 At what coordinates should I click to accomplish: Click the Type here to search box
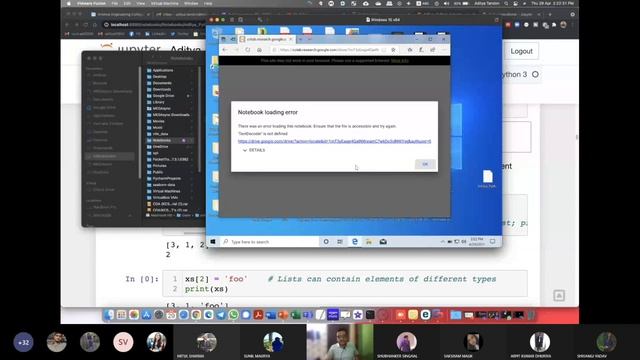click(x=269, y=242)
